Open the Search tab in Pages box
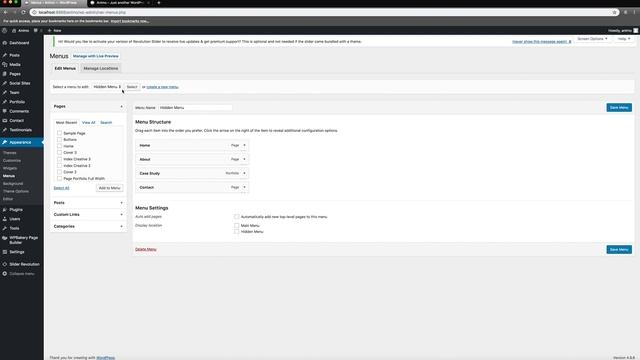This screenshot has height=360, width=640. tap(106, 122)
